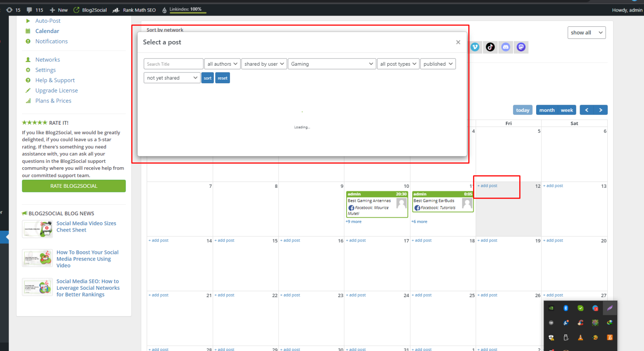Open the all authors dropdown

point(222,64)
